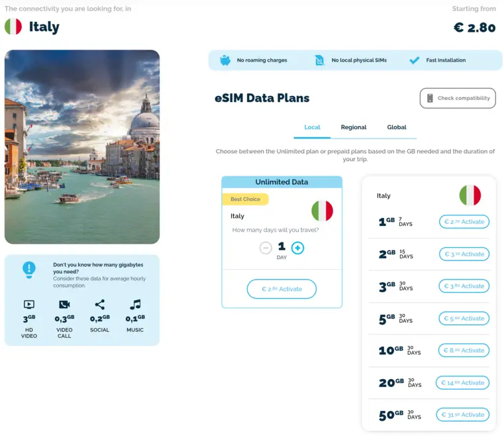
Task: Open Check compatibility
Action: click(458, 98)
